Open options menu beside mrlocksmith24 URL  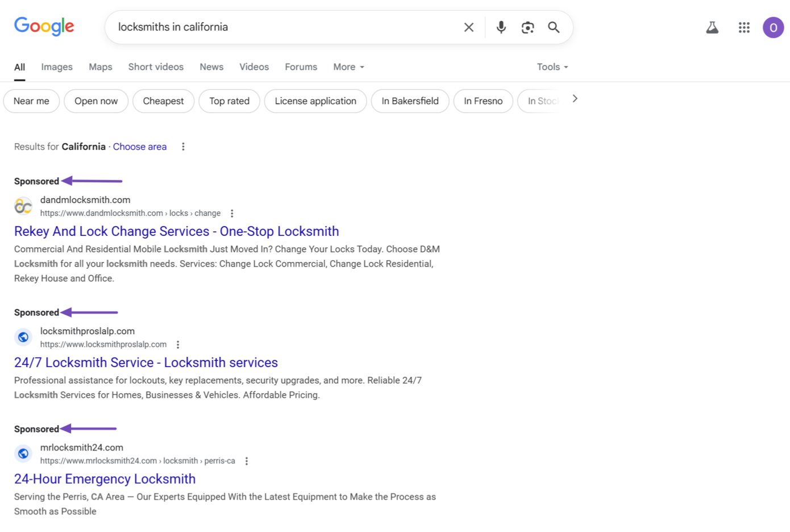247,461
